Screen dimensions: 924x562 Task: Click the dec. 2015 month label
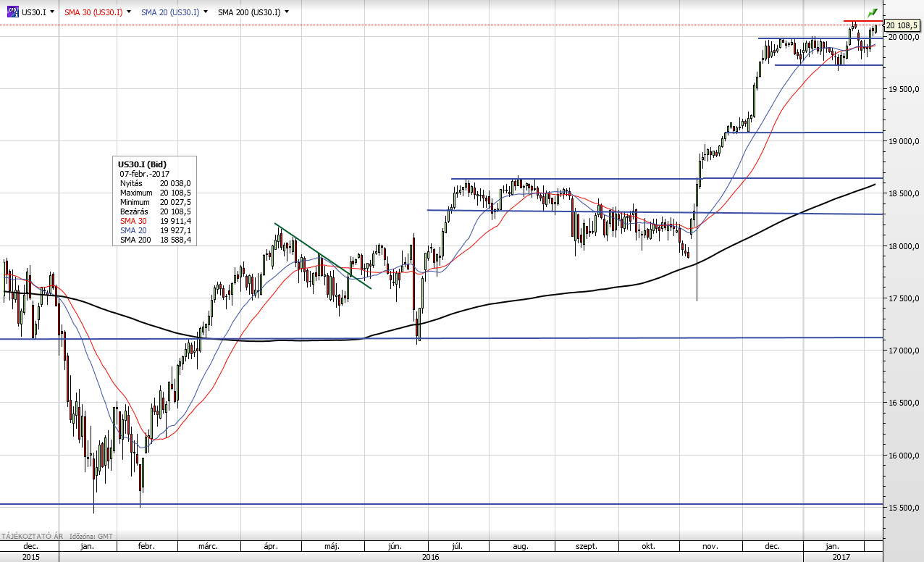pos(30,546)
